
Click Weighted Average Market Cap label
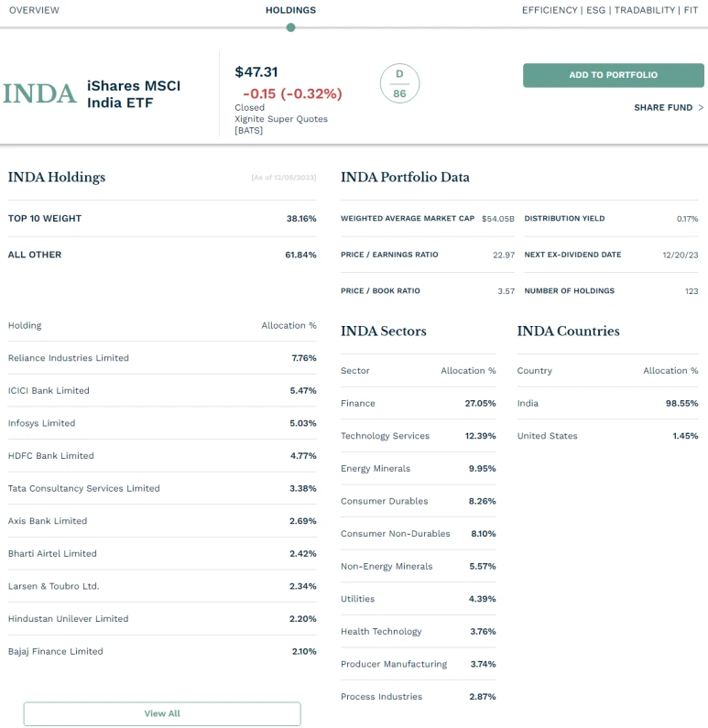tap(408, 219)
